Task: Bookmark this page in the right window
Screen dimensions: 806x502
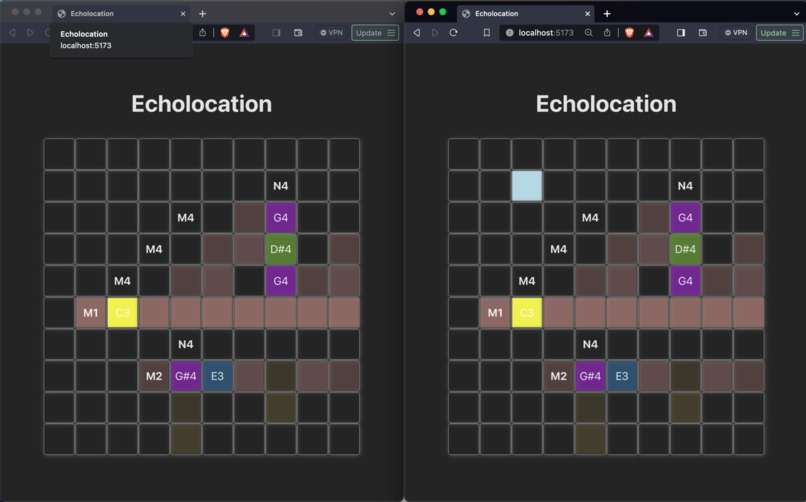Action: tap(486, 33)
